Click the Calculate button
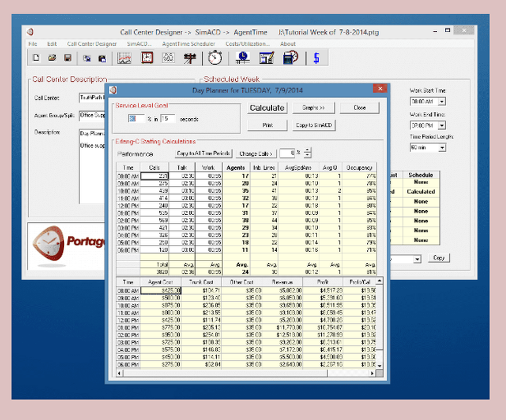 pyautogui.click(x=267, y=108)
